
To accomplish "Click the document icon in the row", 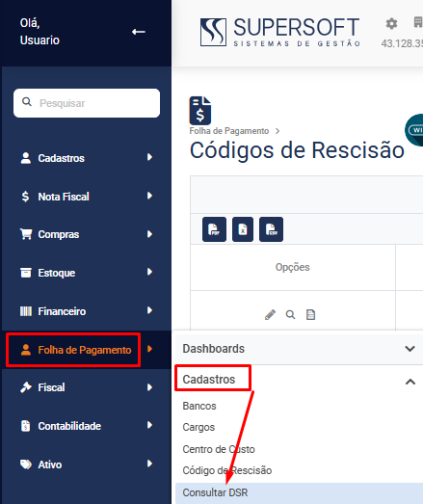I will pos(310,315).
